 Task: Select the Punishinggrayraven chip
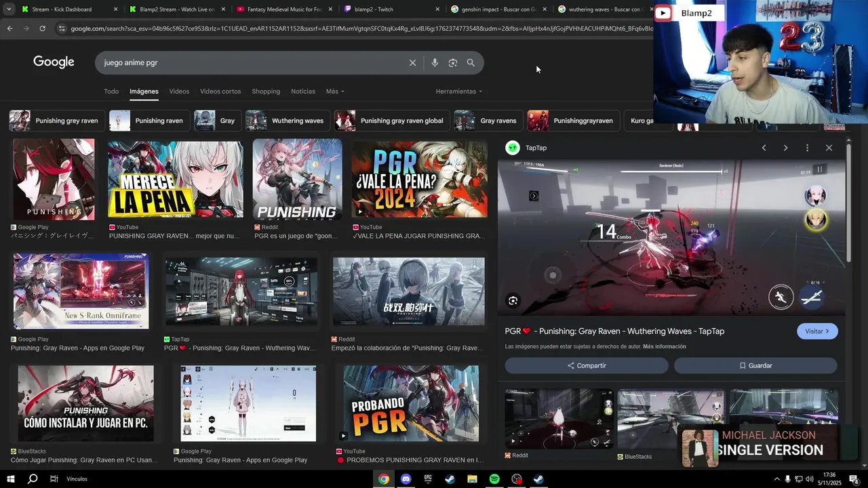pos(573,121)
